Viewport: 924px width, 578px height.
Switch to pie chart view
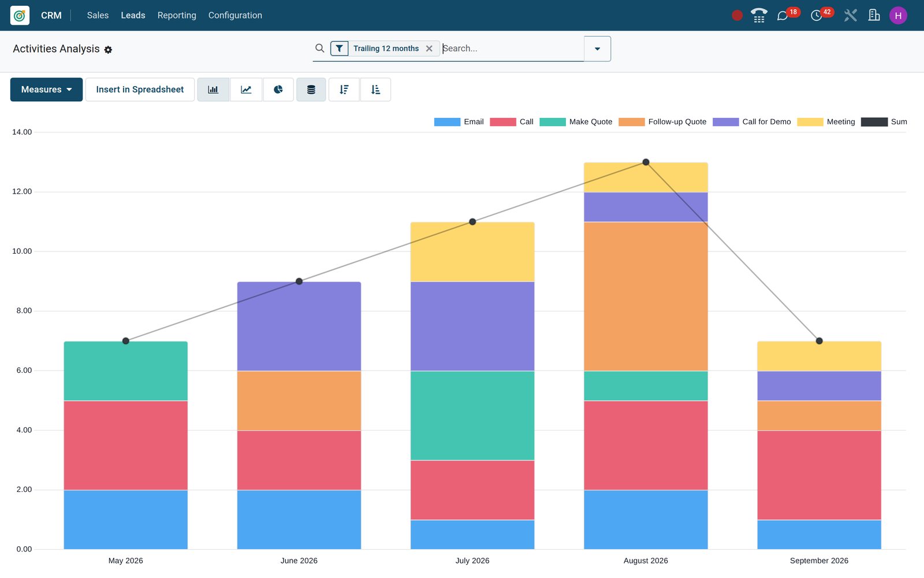278,90
